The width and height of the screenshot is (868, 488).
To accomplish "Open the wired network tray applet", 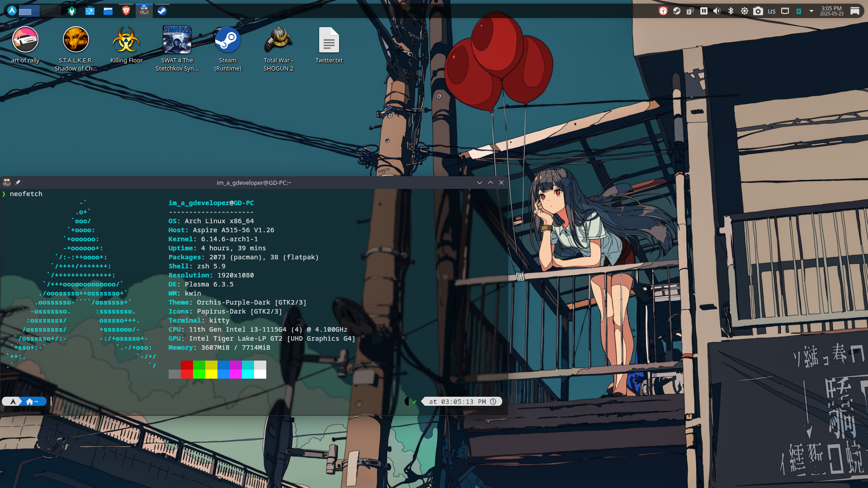I will tap(785, 11).
